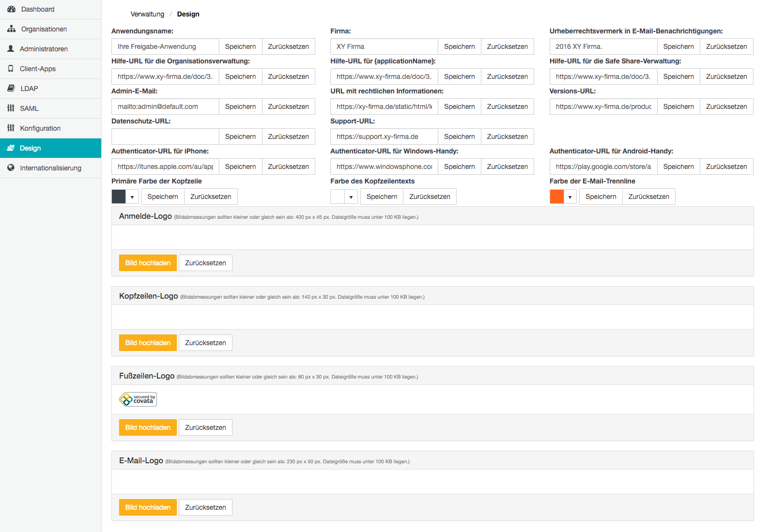This screenshot has width=771, height=532.
Task: Open the Konfiguration page
Action: [x=50, y=128]
